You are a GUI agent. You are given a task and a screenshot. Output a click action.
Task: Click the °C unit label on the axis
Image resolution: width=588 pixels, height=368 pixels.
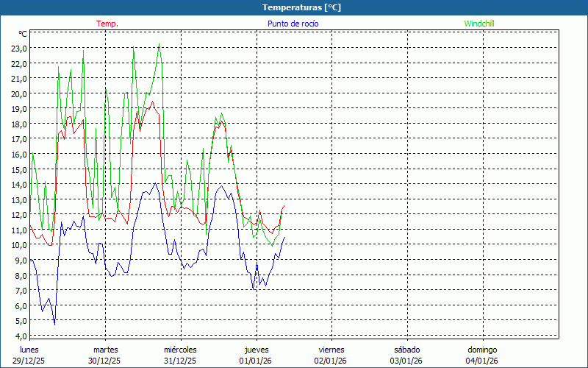23,34
